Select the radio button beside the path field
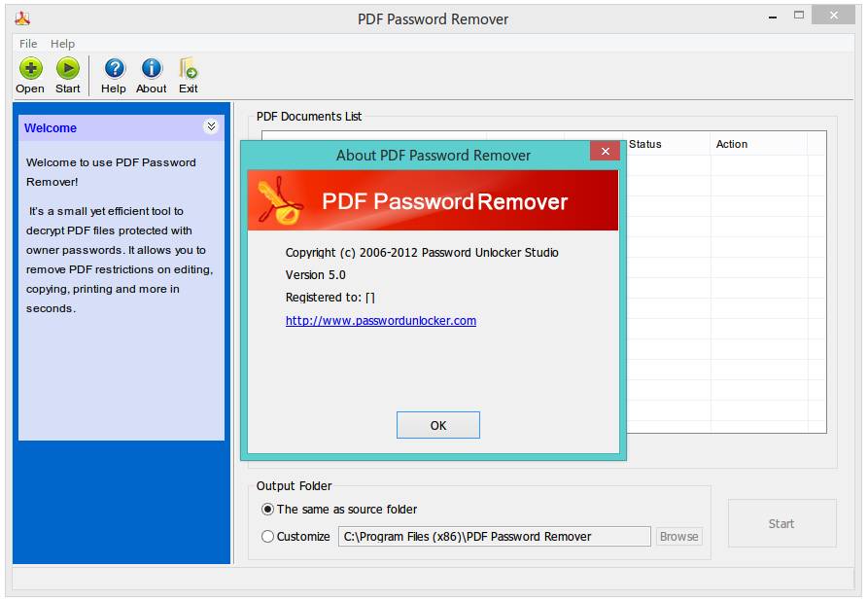 [x=267, y=536]
